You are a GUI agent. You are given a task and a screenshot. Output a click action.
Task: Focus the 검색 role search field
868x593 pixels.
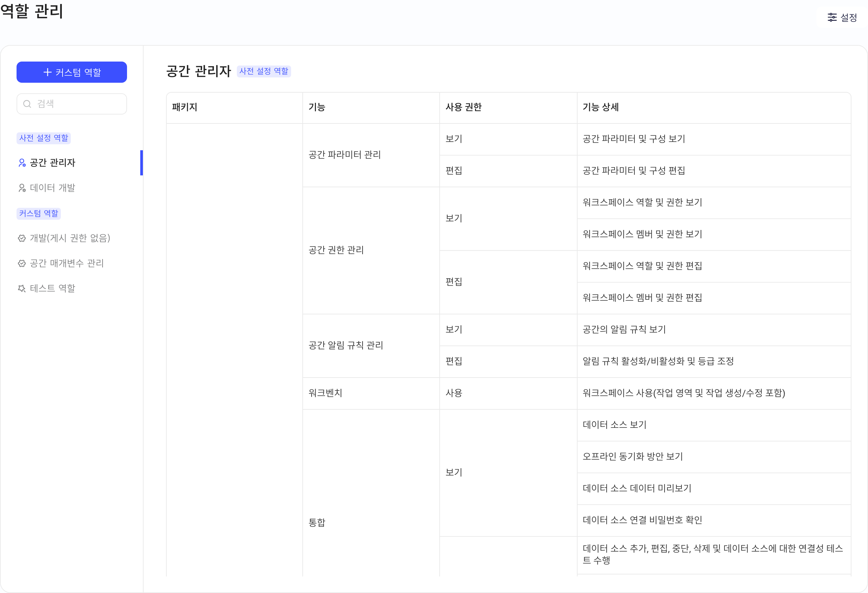click(x=72, y=104)
